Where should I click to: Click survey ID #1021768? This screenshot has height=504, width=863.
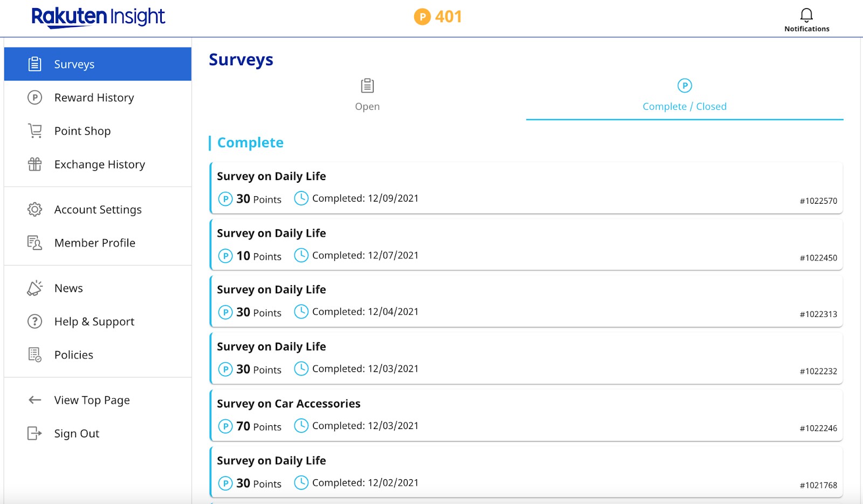pos(818,486)
